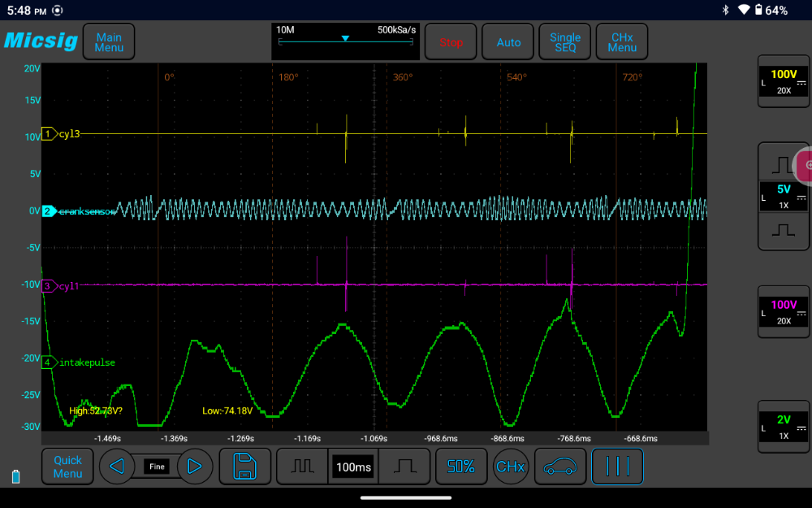Image resolution: width=812 pixels, height=508 pixels.
Task: Open the channel 1 100V settings box
Action: [783, 81]
